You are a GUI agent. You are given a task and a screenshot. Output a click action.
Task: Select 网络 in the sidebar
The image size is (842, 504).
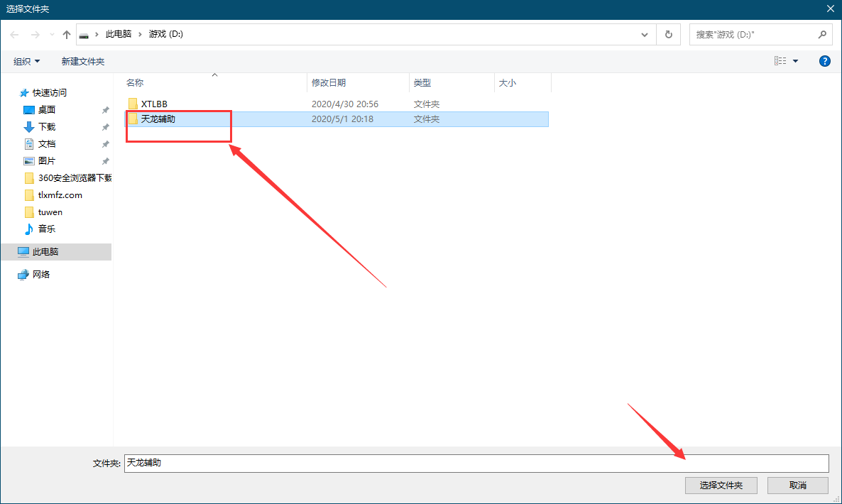[34, 274]
